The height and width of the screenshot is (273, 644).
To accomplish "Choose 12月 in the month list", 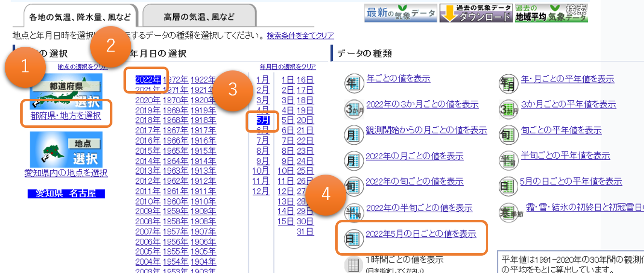I will tap(261, 191).
